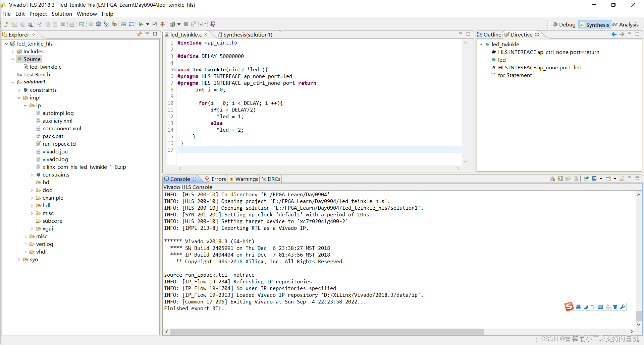Image resolution: width=644 pixels, height=345 pixels.
Task: Run C Synthesis green play icon
Action: point(141,24)
